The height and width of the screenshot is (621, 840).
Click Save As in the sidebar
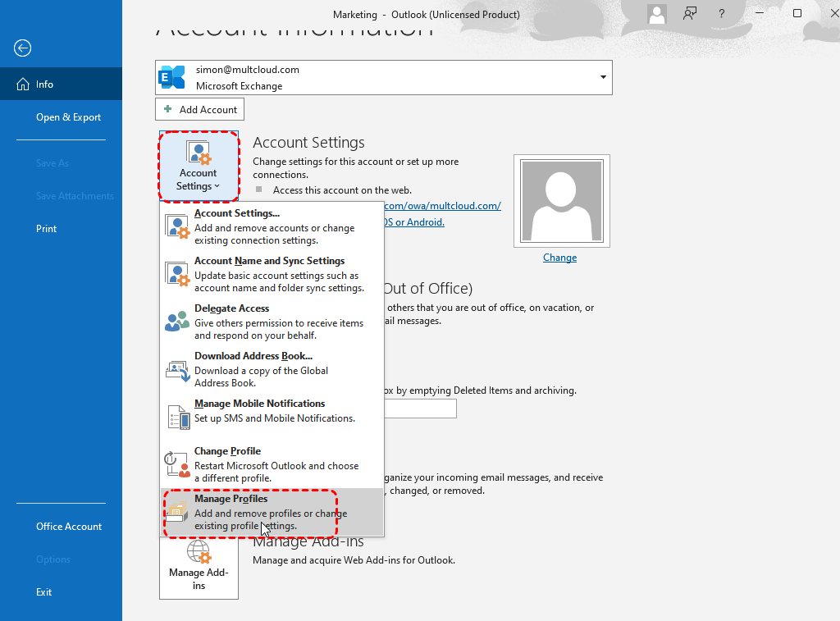pyautogui.click(x=52, y=163)
